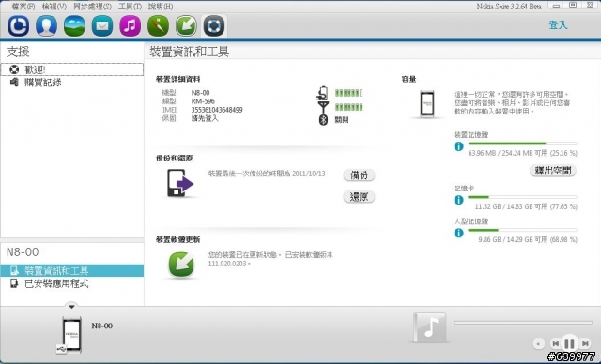Click the 裝置記憶體 usage bar

(522, 144)
